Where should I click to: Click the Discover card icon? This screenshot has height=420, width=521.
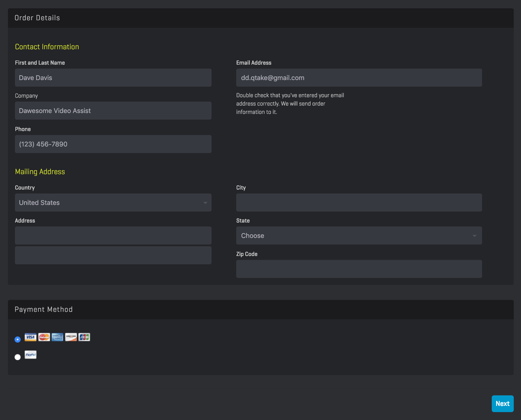[x=71, y=337]
